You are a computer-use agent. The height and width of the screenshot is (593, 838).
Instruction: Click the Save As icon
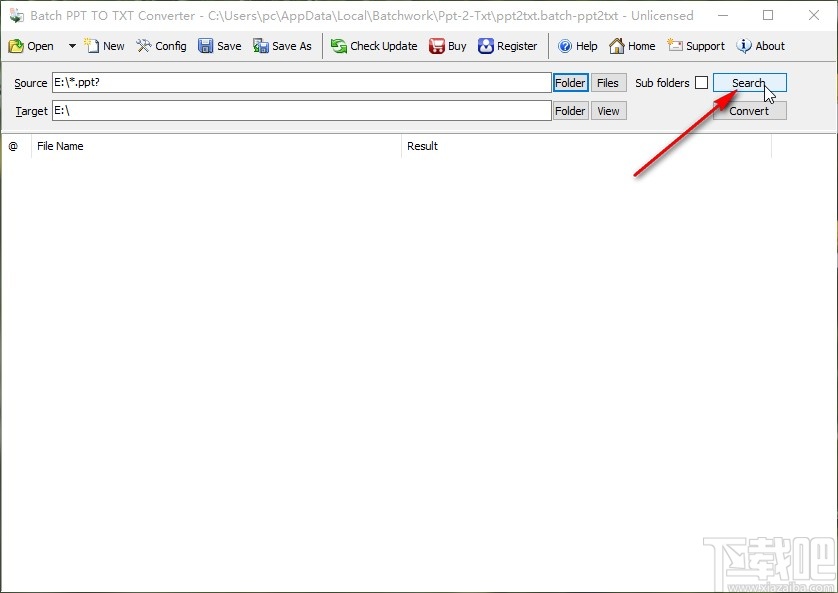[x=282, y=46]
